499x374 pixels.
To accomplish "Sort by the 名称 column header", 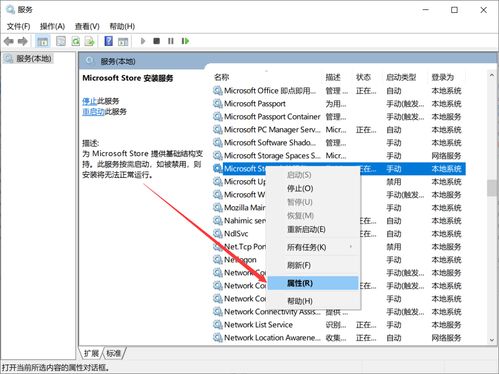I will pos(221,77).
